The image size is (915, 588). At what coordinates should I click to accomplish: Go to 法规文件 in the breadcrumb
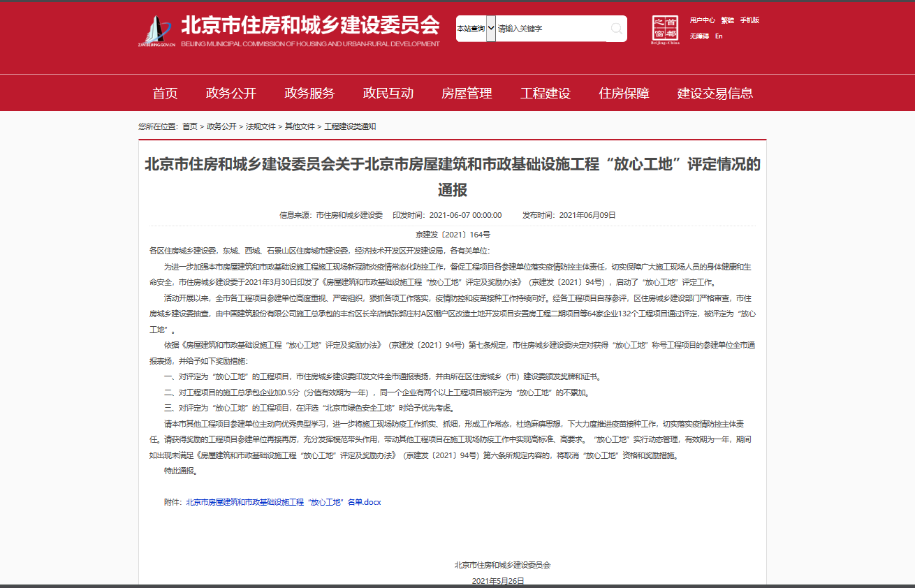pos(261,126)
